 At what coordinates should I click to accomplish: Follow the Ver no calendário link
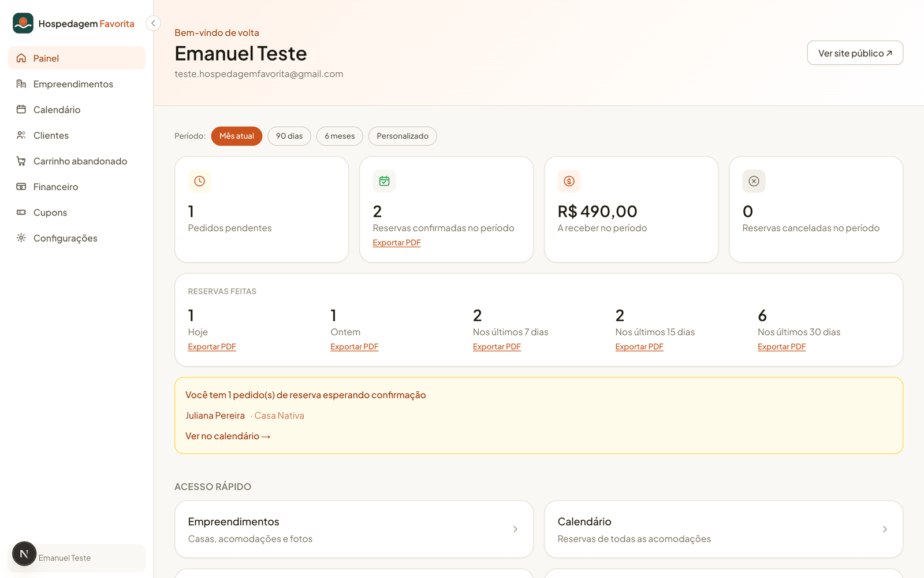(228, 436)
